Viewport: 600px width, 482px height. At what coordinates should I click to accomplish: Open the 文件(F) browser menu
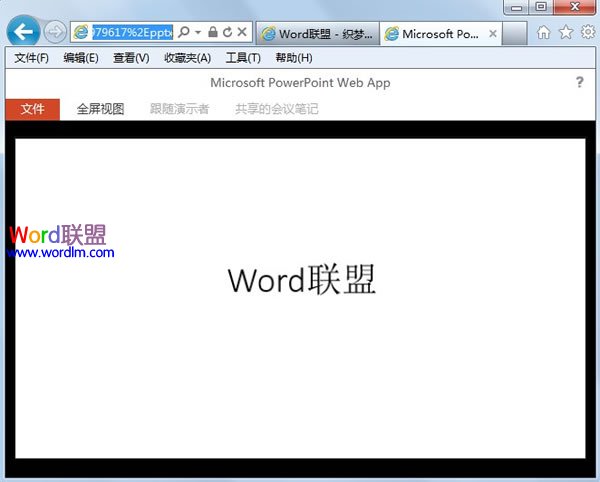(x=32, y=58)
